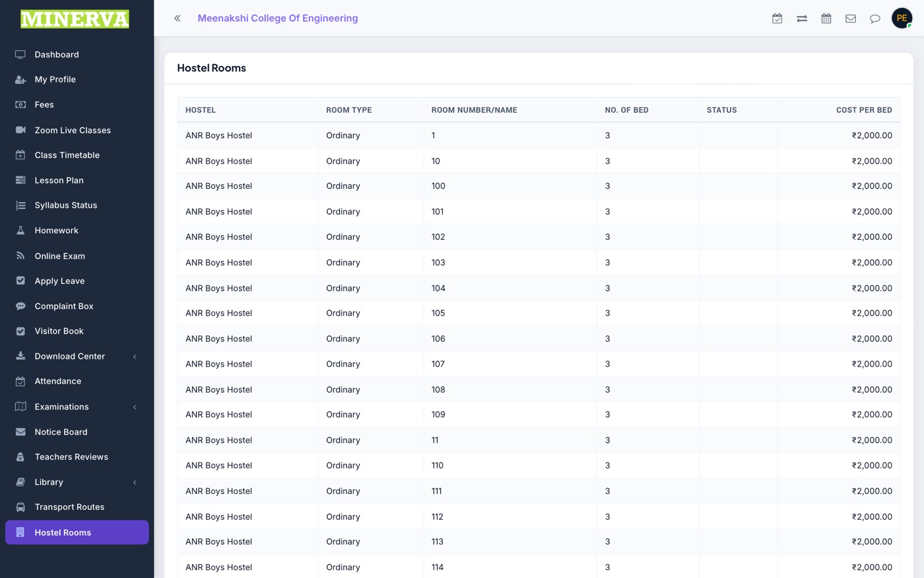Open the mail envelope icon in header
The height and width of the screenshot is (578, 924).
pyautogui.click(x=851, y=18)
